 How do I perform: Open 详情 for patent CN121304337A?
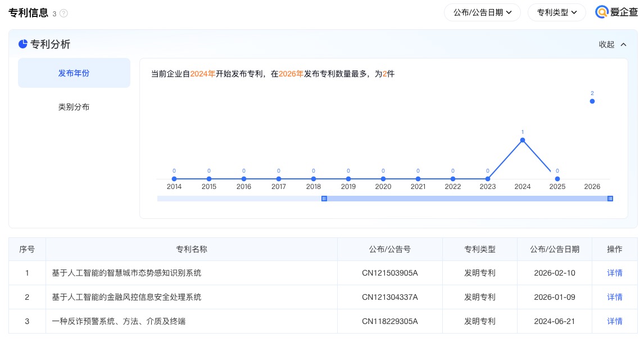point(615,297)
